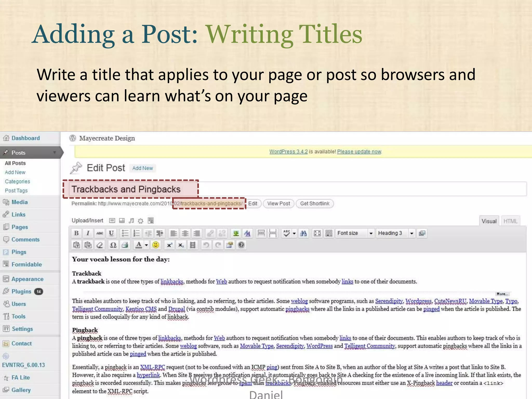Image resolution: width=532 pixels, height=399 pixels.
Task: Remove formatting with the eraser icon
Action: tap(100, 245)
